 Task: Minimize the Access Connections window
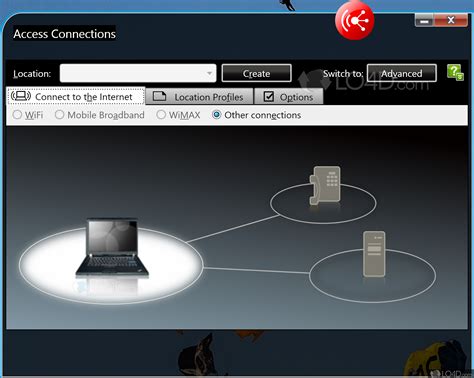tap(424, 20)
